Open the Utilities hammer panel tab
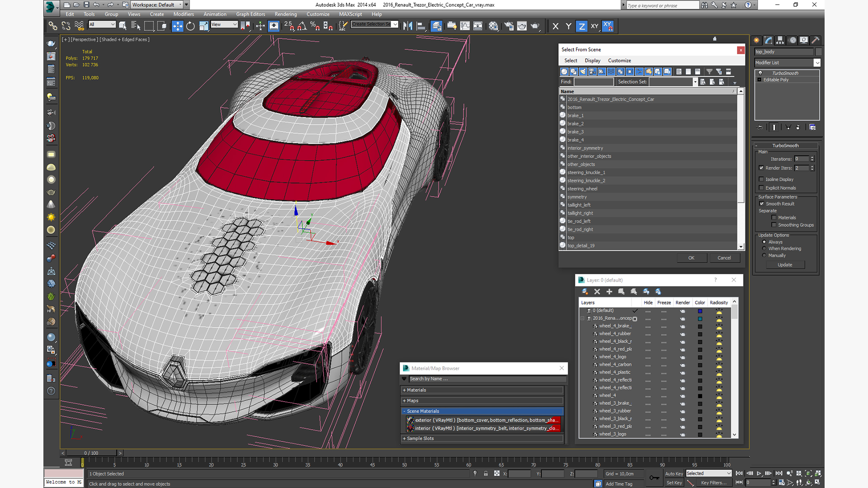This screenshot has height=488, width=868. pos(816,40)
